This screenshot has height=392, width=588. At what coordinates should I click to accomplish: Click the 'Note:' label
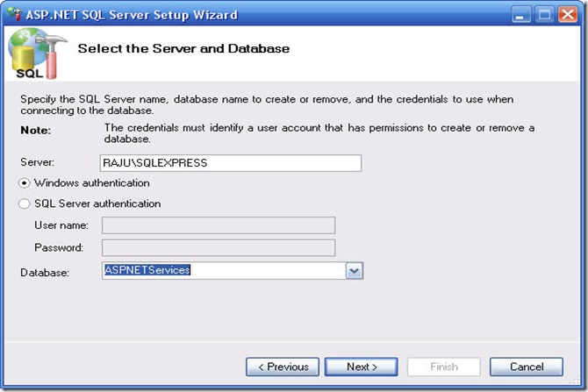tap(36, 130)
